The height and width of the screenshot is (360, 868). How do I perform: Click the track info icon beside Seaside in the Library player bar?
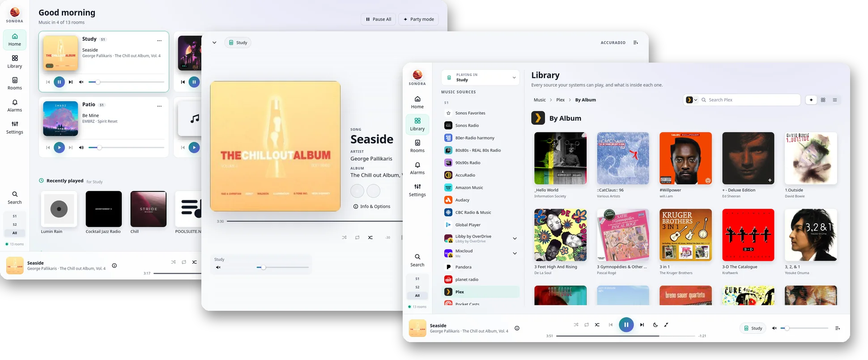517,328
